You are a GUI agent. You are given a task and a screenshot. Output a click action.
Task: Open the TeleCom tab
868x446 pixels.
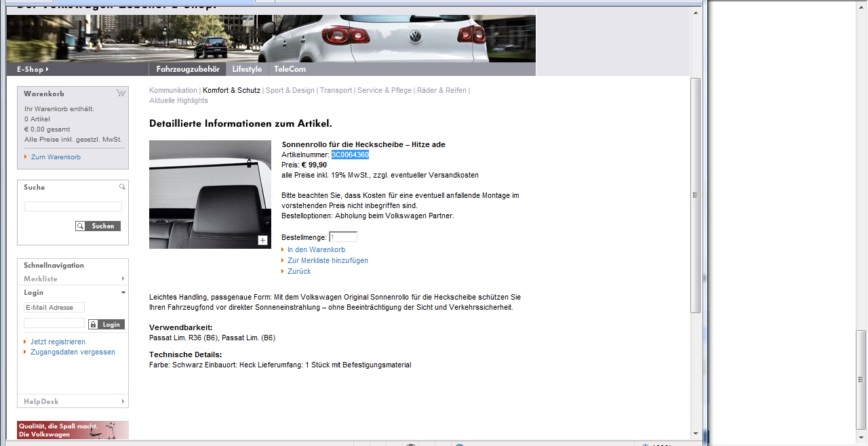pos(290,69)
